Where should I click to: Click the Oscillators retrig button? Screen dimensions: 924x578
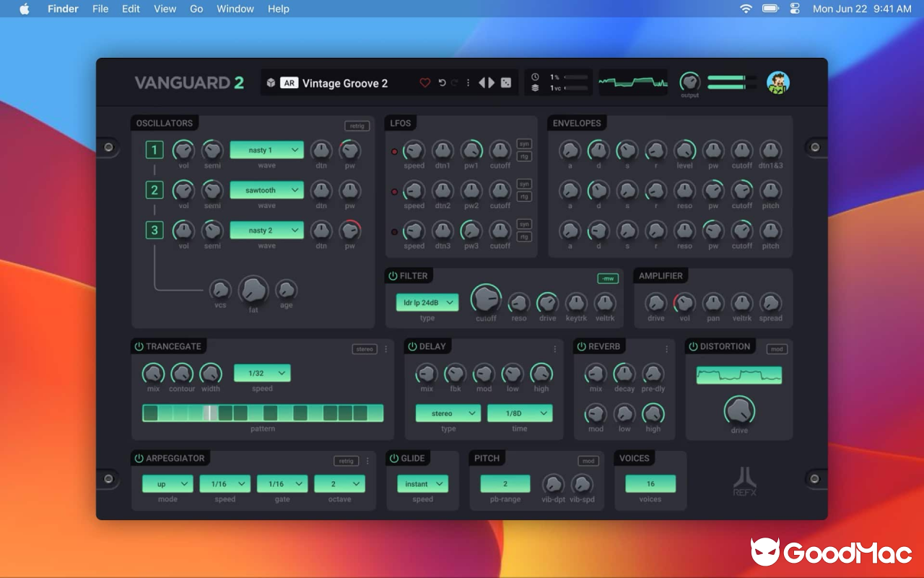click(x=357, y=126)
